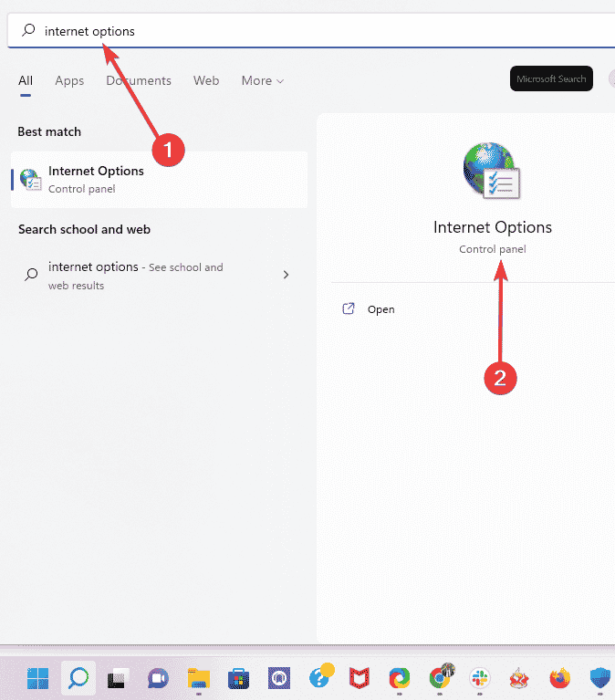Open the blue shield security taskbar icon
615x700 pixels.
point(599,679)
